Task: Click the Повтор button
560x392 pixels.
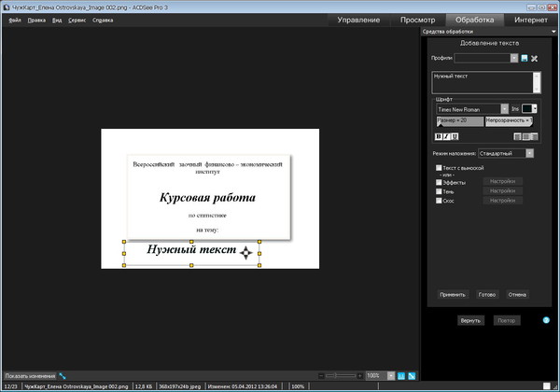Action: [x=507, y=320]
